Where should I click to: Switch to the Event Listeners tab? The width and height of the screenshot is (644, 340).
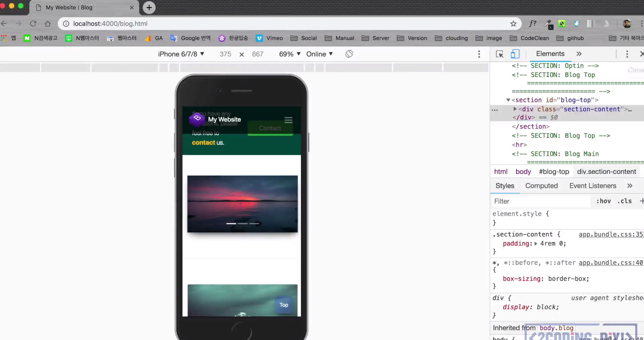593,186
